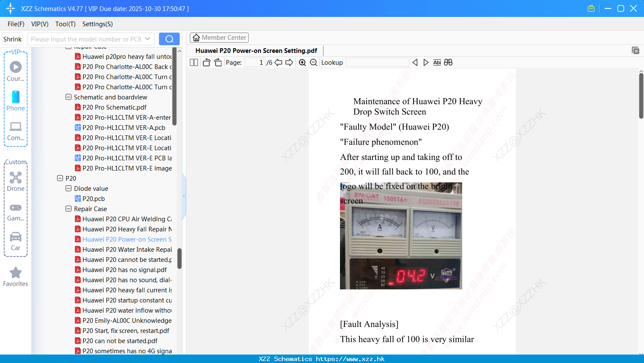The height and width of the screenshot is (363, 644).
Task: Toggle the Abi match-case text option
Action: tap(437, 63)
